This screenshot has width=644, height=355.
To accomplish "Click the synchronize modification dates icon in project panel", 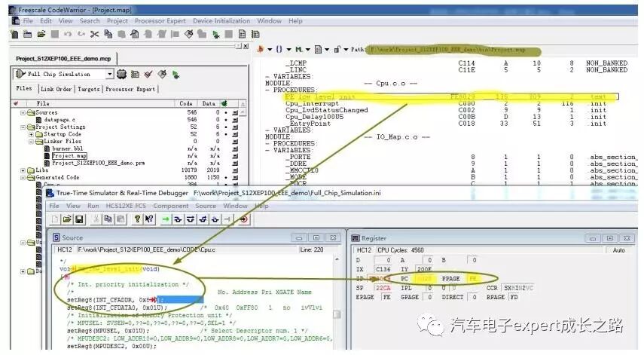I will [135, 74].
